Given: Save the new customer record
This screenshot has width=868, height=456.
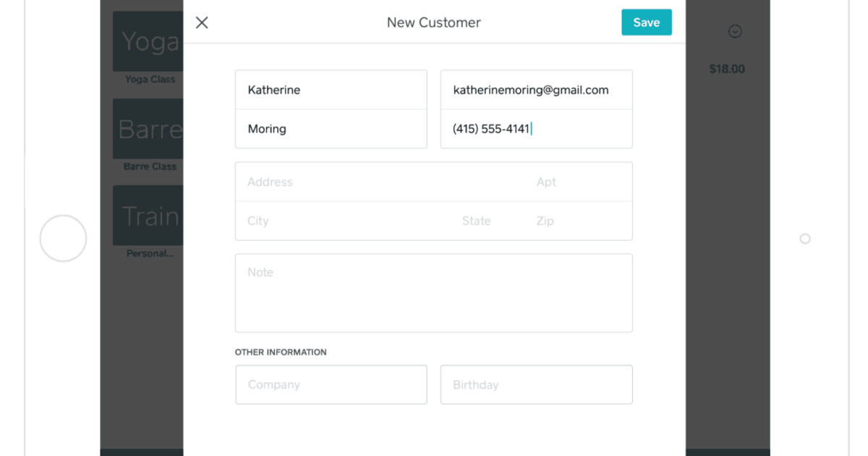Looking at the screenshot, I should (x=646, y=22).
